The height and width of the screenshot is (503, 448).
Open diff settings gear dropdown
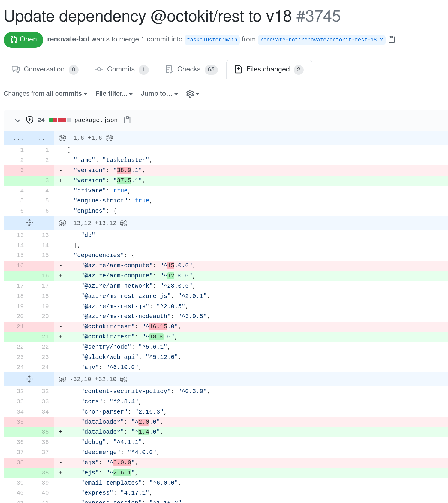(x=193, y=94)
